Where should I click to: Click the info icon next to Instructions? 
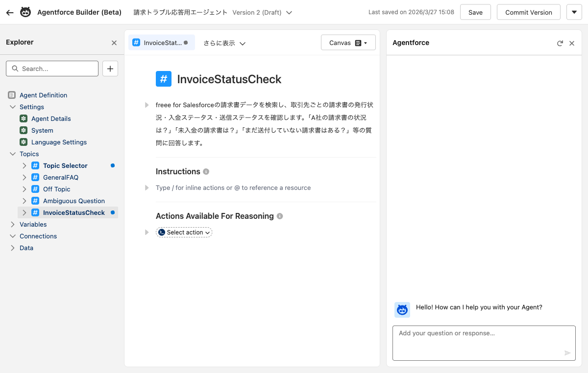205,171
